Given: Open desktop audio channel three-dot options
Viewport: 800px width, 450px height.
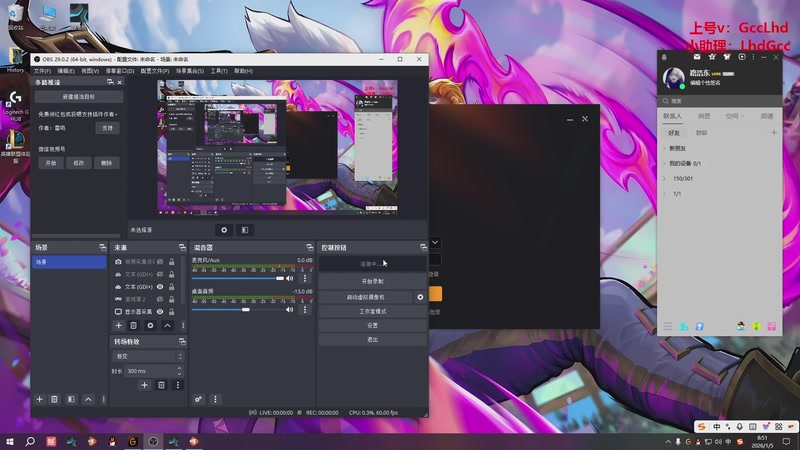Looking at the screenshot, I should pos(305,309).
